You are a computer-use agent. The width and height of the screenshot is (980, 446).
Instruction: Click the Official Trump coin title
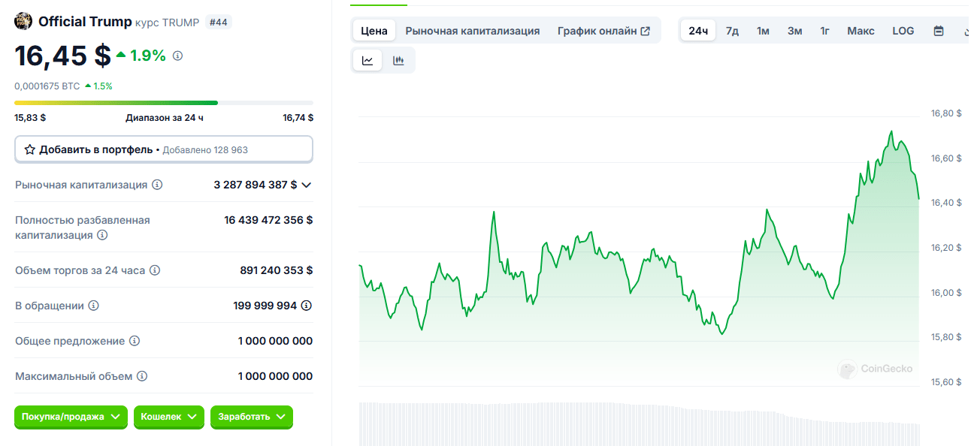click(85, 21)
